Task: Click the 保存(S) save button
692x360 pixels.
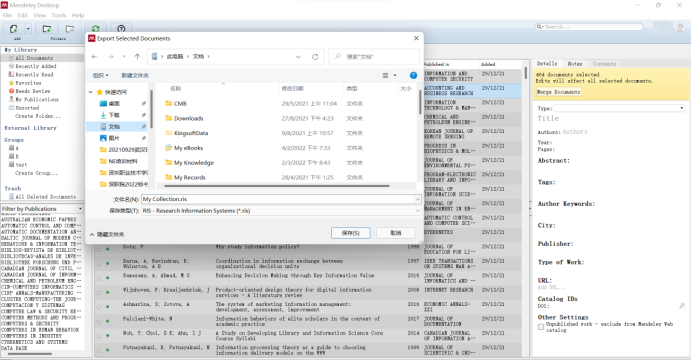Action: point(351,233)
